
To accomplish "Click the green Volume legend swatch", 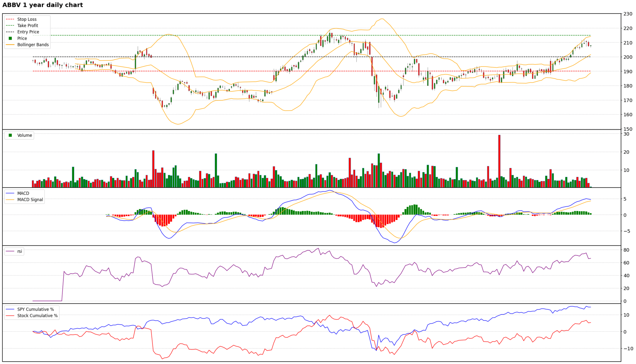I will (x=10, y=135).
